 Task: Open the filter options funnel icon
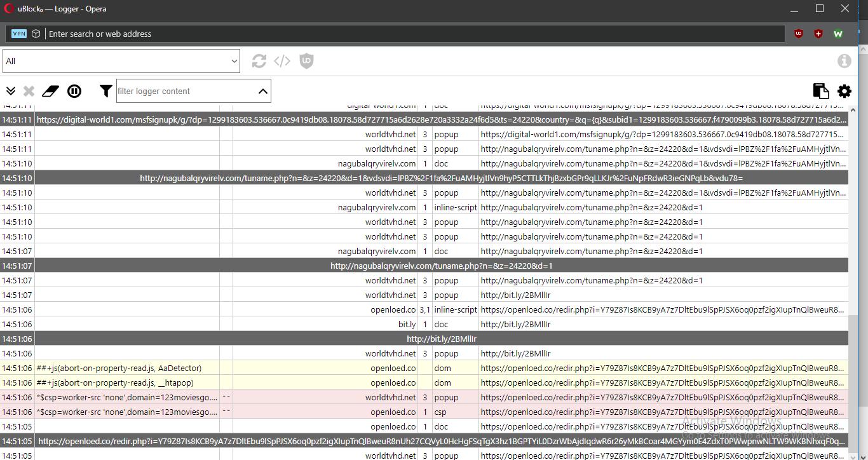105,91
